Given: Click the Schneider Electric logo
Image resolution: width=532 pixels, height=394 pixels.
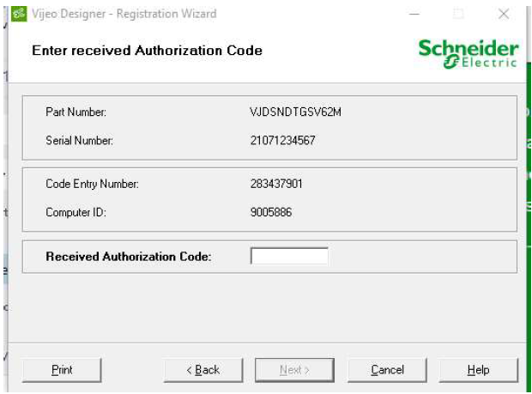Looking at the screenshot, I should [469, 53].
